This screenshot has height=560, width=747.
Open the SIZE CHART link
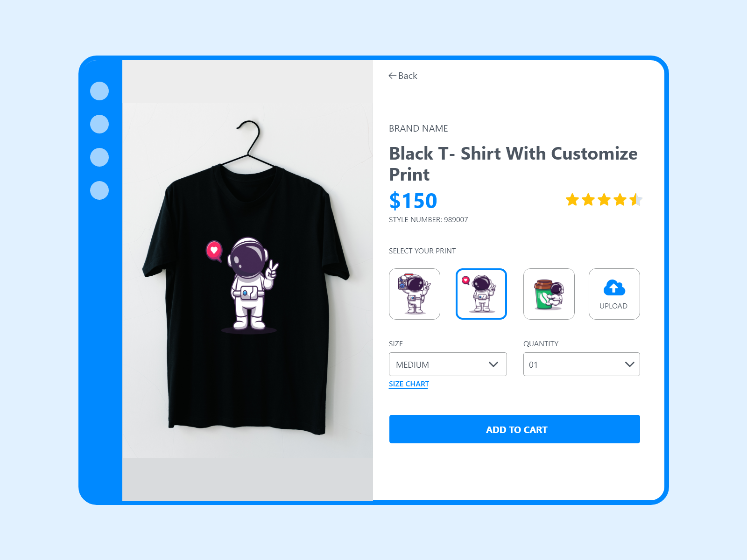click(x=409, y=384)
